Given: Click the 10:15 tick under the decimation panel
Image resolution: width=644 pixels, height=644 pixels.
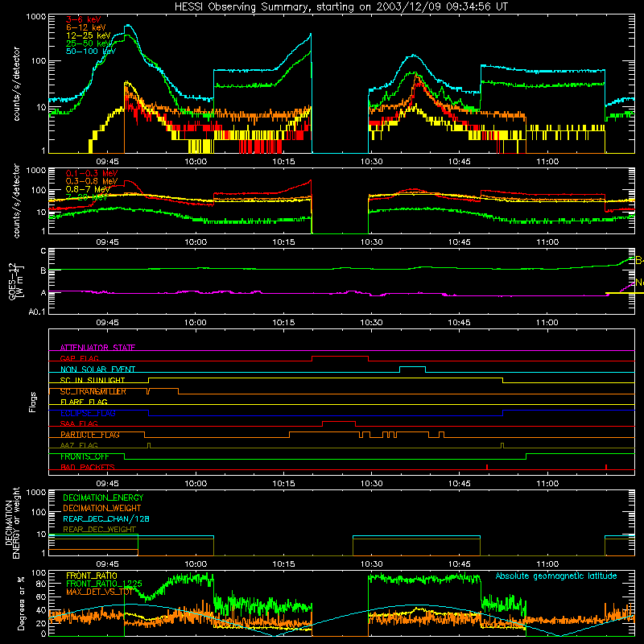Looking at the screenshot, I should click(x=283, y=564).
